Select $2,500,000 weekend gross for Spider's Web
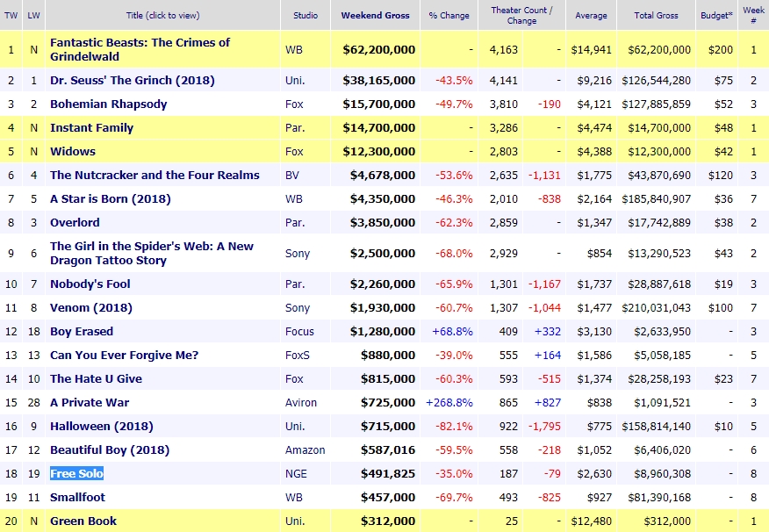Screen dimensions: 769x532 tap(383, 253)
